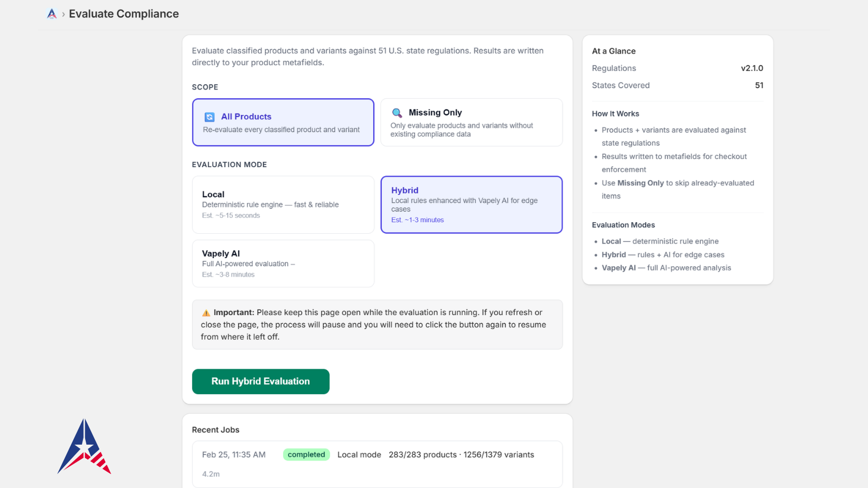Click the magnifier icon beside Missing Only
The image size is (868, 488).
pos(397,113)
